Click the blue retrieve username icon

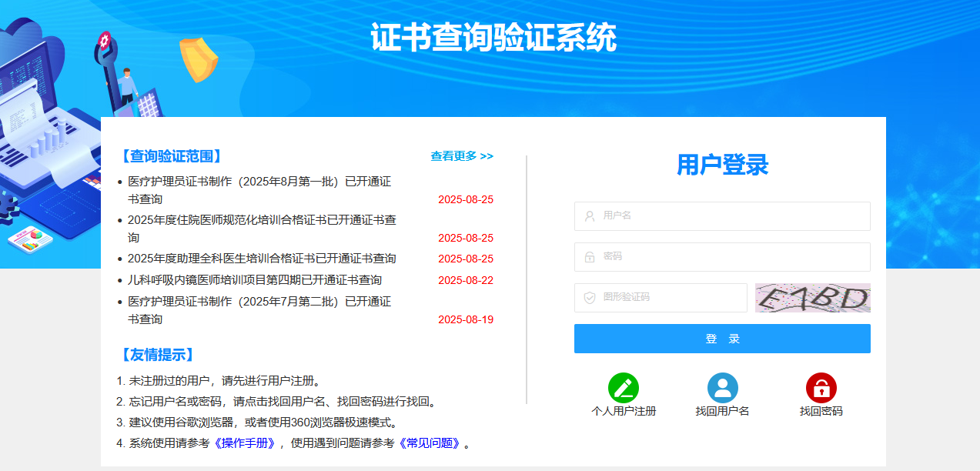(722, 388)
